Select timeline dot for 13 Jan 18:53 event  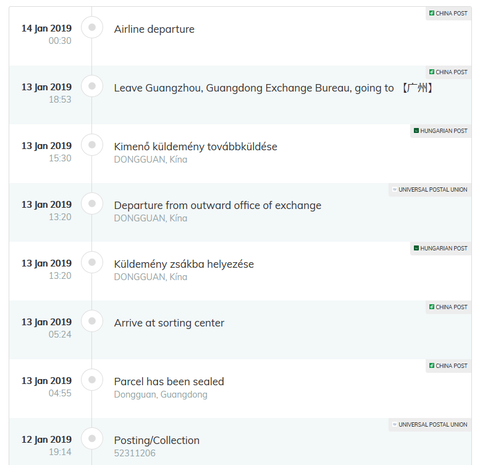point(92,86)
